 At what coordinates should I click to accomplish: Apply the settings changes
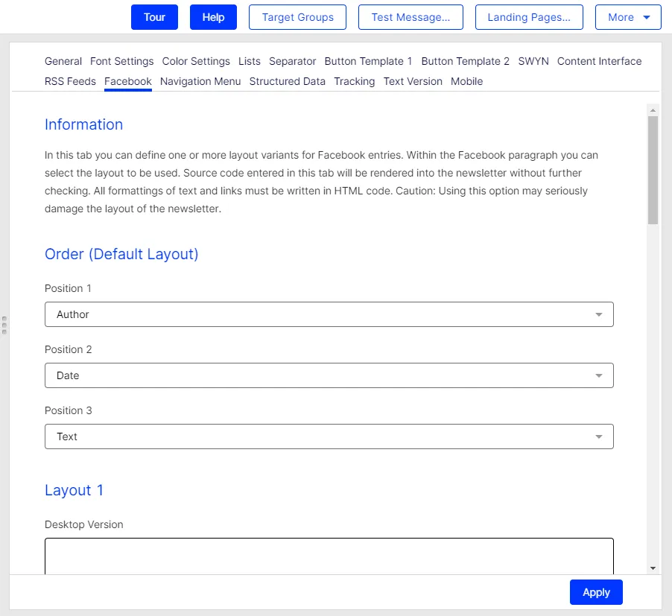(596, 592)
